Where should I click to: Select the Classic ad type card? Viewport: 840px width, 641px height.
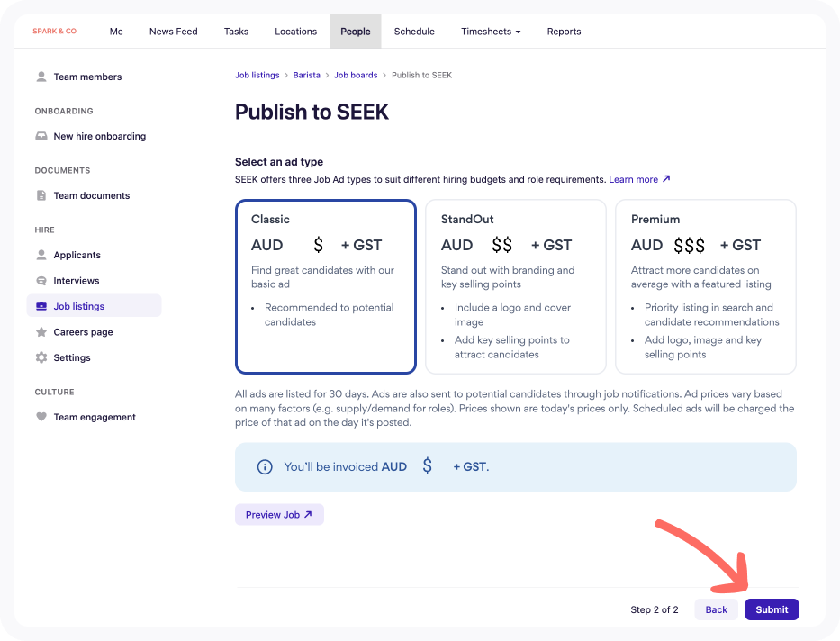point(326,286)
